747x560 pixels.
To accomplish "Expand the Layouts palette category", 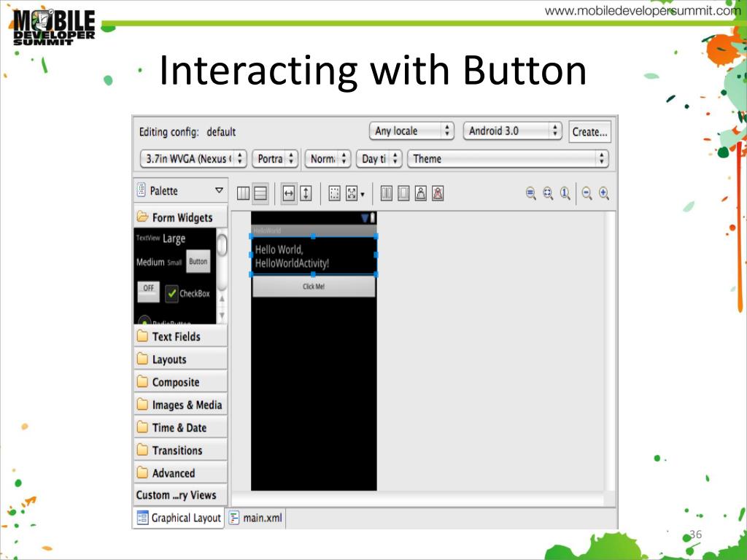I will tap(181, 359).
